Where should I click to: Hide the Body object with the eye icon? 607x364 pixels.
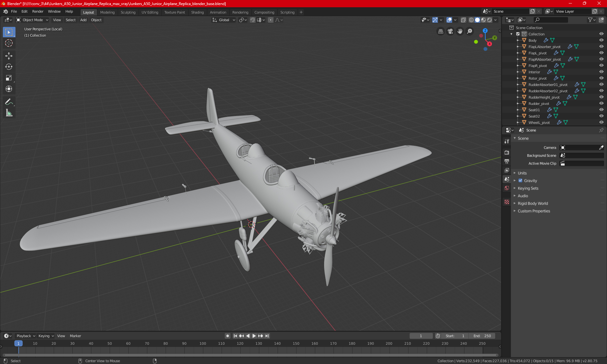click(601, 40)
